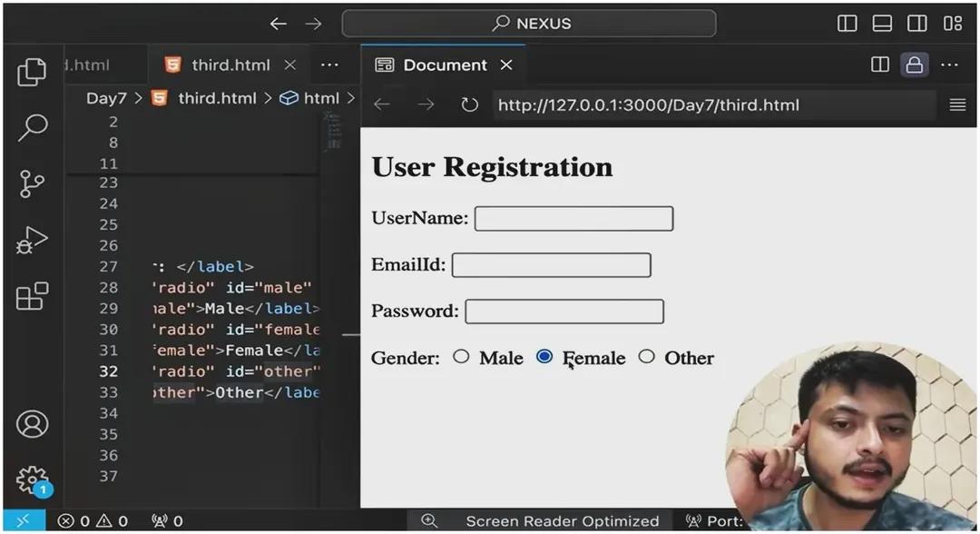980x534 pixels.
Task: Open the browser more actions ellipsis
Action: [x=949, y=64]
